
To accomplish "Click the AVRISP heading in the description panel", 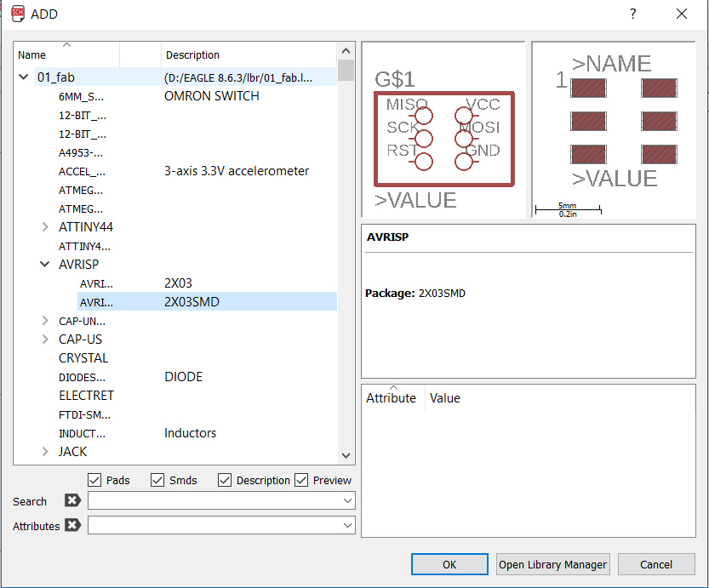I will click(387, 237).
